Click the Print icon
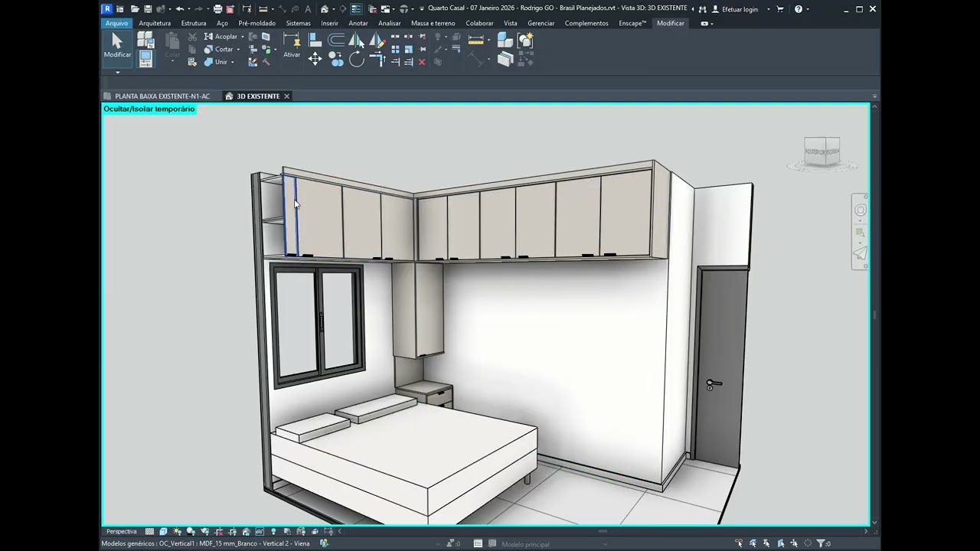 [x=218, y=9]
